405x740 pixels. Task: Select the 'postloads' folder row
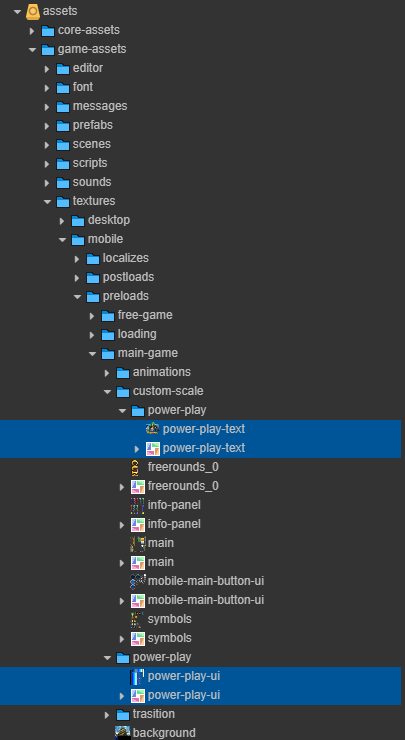coord(202,278)
